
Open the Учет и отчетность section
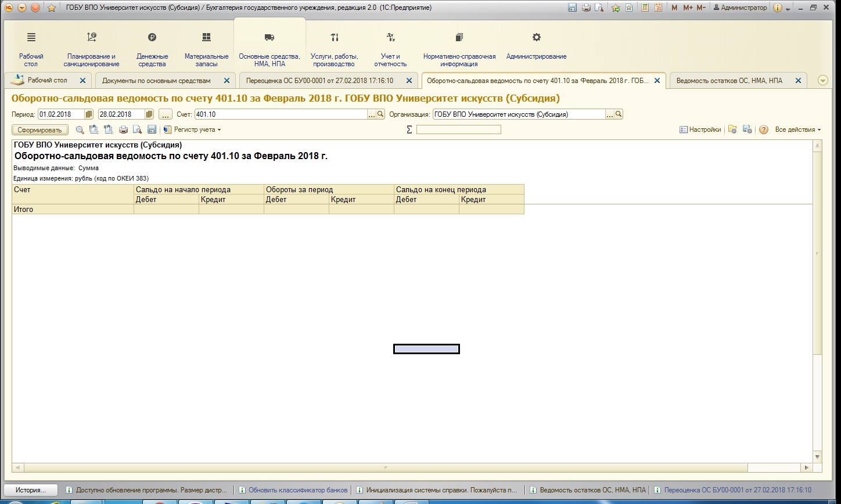pyautogui.click(x=390, y=50)
